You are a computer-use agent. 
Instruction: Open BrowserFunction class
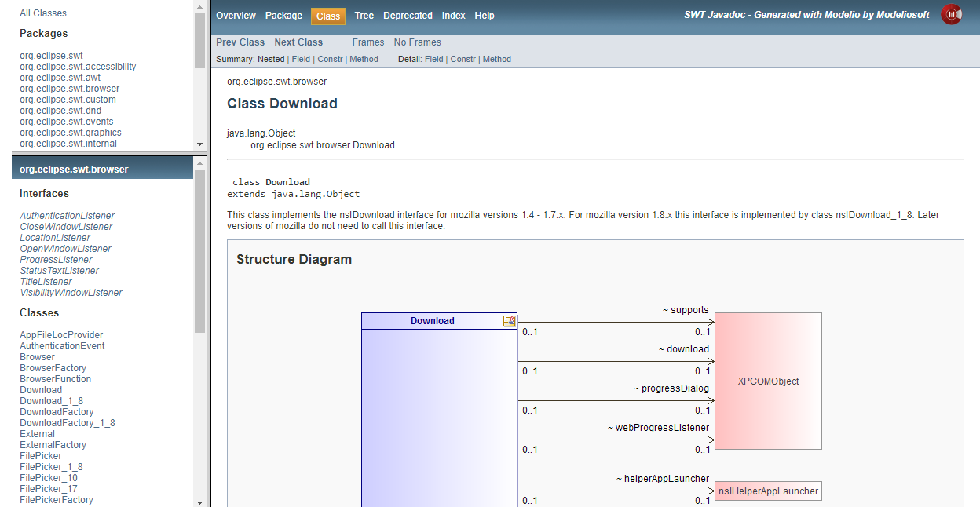pos(55,379)
